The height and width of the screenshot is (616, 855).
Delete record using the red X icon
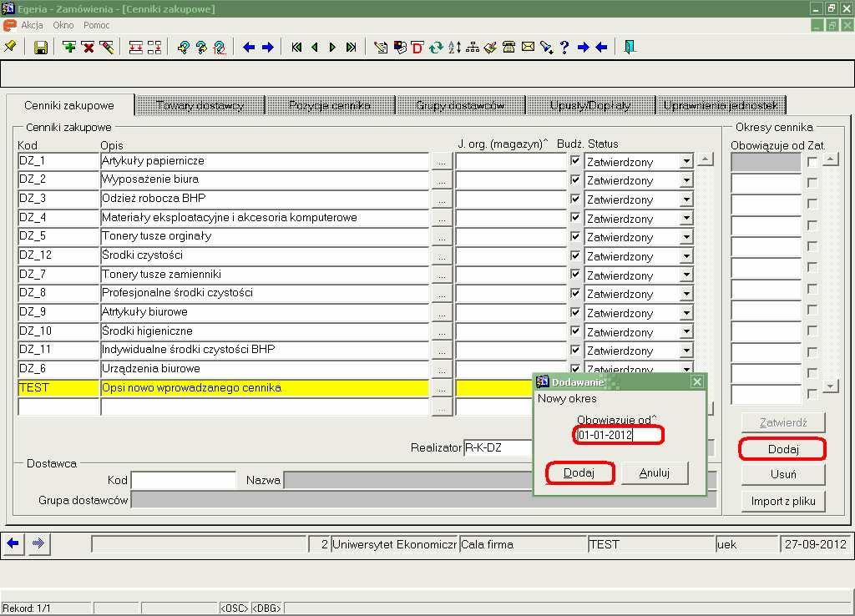click(x=88, y=48)
